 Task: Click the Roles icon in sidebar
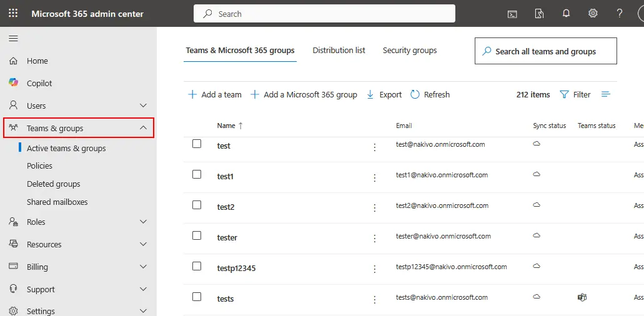click(x=13, y=222)
